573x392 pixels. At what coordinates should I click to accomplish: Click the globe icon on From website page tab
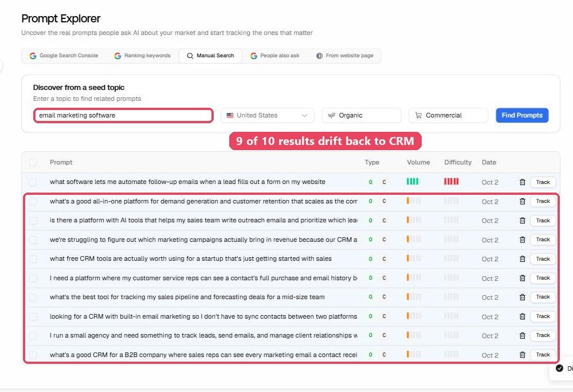319,56
